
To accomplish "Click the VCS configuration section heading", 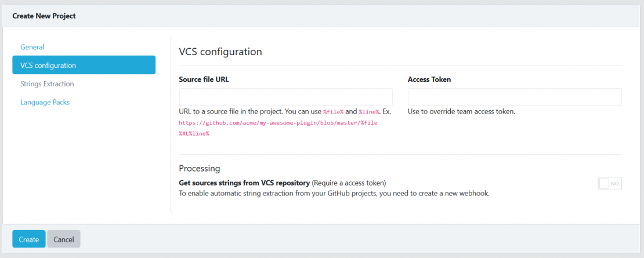I will (220, 52).
